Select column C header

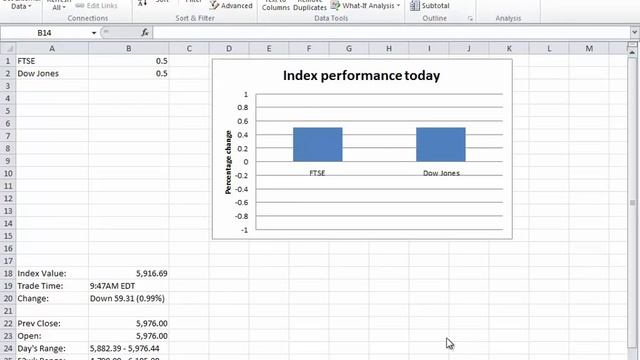189,48
